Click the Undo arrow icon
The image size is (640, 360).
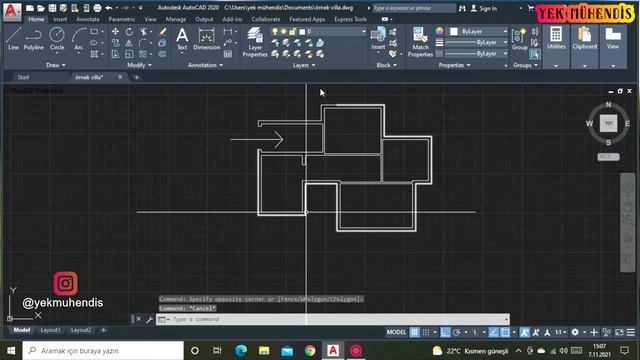pos(109,8)
